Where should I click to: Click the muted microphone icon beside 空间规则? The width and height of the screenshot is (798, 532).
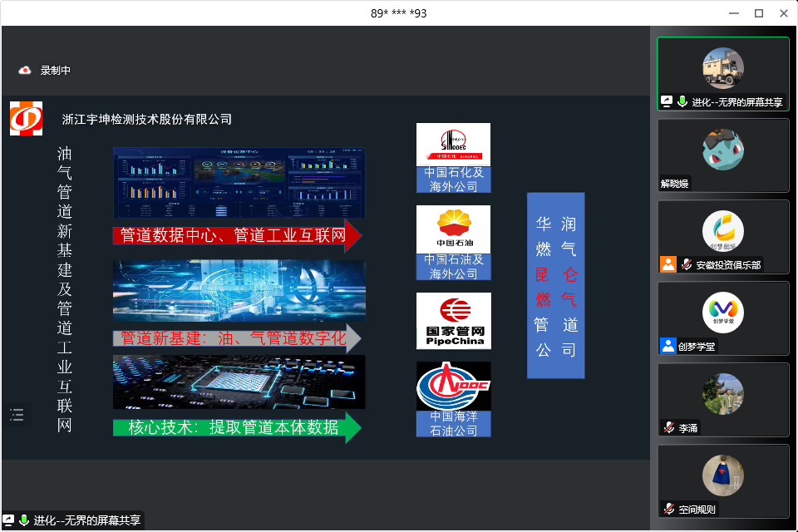[669, 509]
